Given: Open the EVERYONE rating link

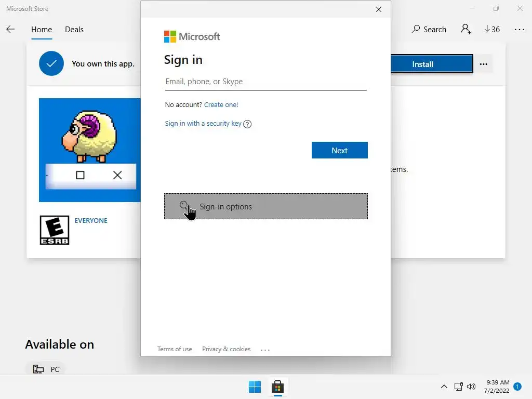Looking at the screenshot, I should click(x=90, y=220).
